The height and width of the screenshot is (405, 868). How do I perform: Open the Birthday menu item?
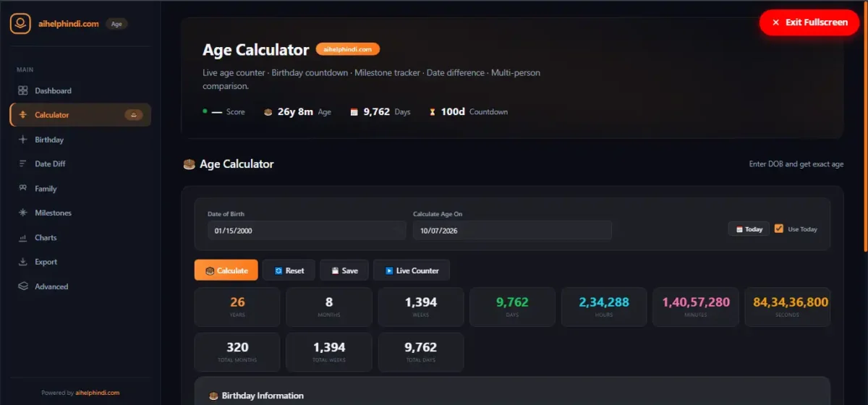point(80,140)
